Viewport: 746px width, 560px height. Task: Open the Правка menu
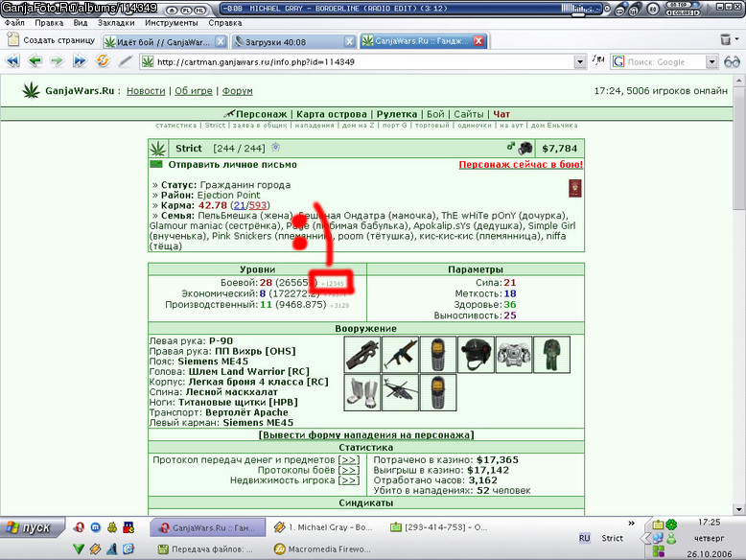[49, 22]
